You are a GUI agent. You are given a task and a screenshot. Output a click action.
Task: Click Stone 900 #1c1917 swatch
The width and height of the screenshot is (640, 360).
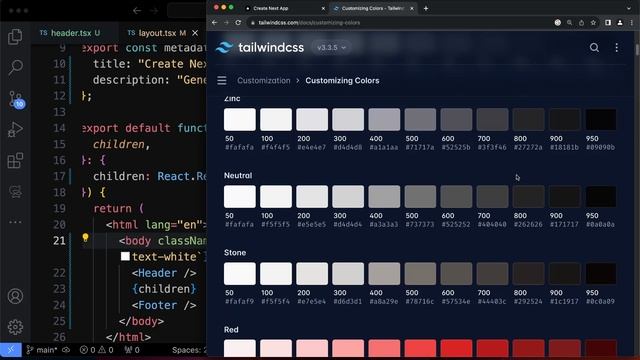[564, 273]
